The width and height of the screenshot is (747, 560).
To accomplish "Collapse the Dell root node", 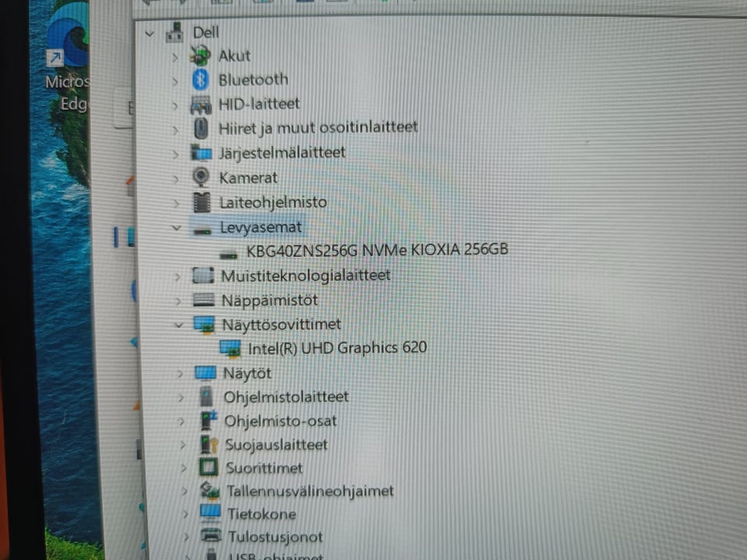I will pyautogui.click(x=149, y=33).
